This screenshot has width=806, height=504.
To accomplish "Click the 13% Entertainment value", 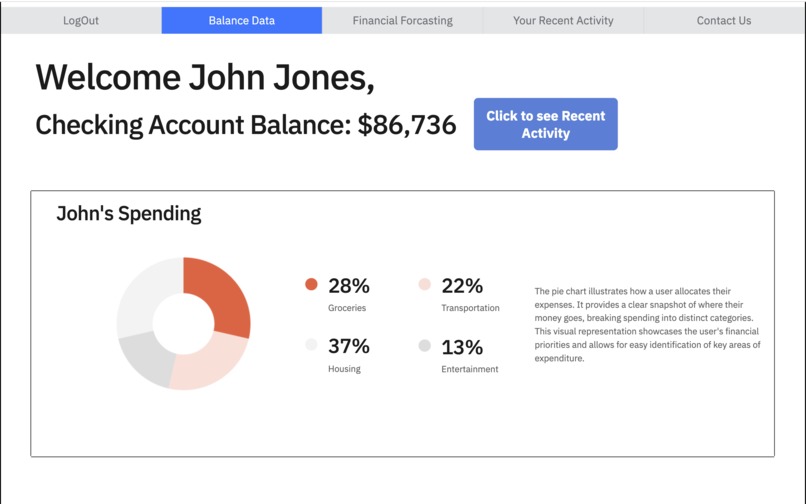I will click(462, 348).
